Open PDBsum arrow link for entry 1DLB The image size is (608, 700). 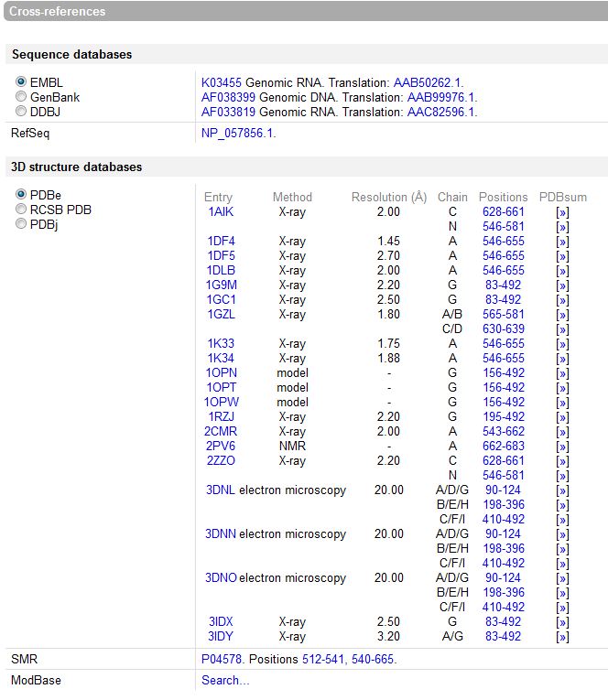click(x=562, y=271)
